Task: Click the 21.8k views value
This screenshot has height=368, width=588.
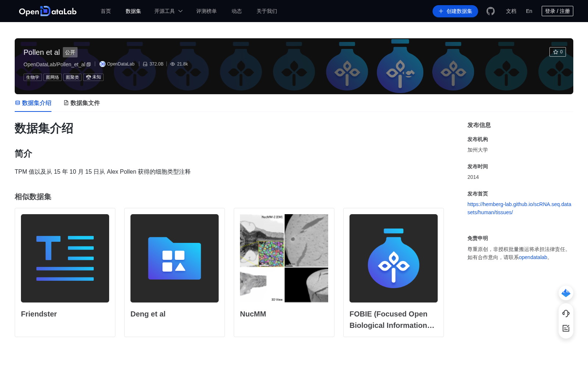Action: click(x=182, y=64)
